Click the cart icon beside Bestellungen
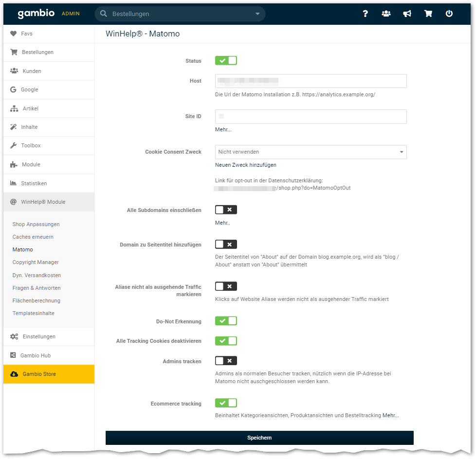The image size is (476, 459). (x=14, y=52)
